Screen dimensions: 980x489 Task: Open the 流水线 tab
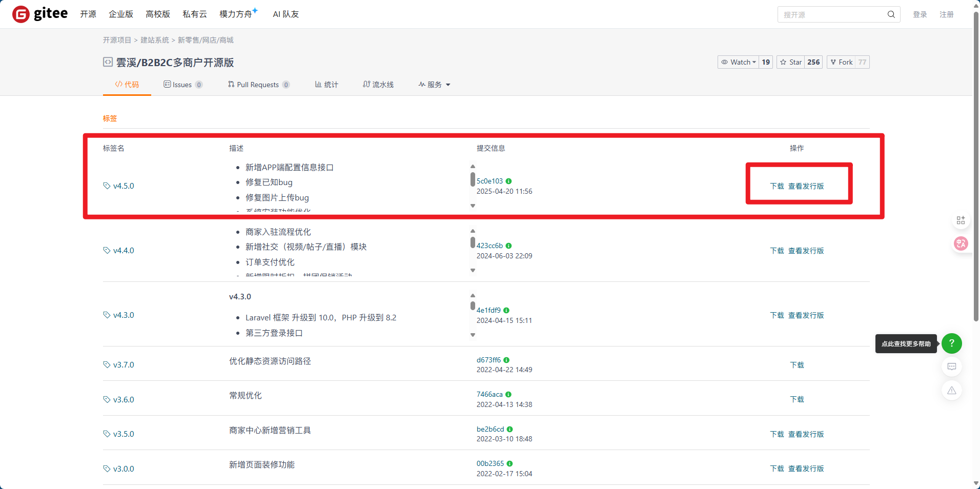click(x=378, y=85)
